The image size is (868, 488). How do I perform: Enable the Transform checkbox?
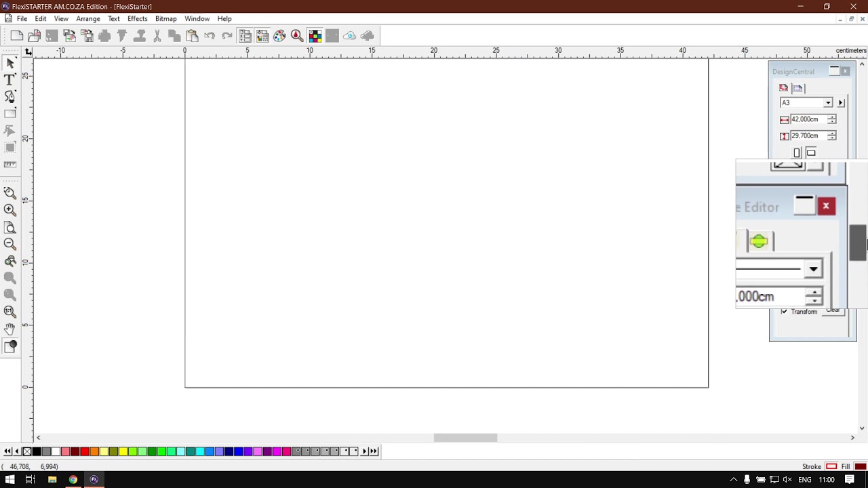click(x=785, y=312)
